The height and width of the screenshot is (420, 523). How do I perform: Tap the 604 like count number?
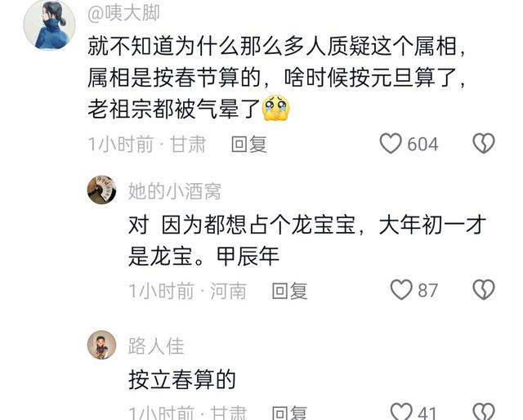tap(422, 144)
